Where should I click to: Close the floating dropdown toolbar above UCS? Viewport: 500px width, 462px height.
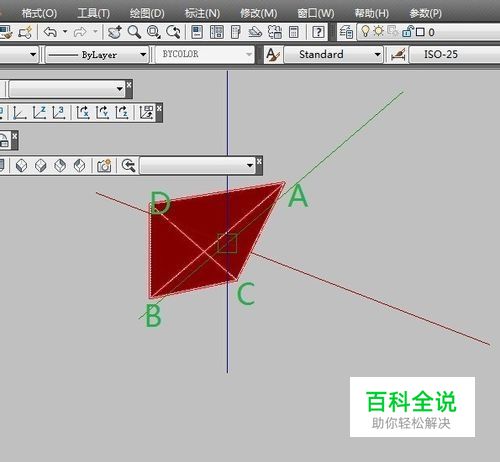[x=129, y=85]
